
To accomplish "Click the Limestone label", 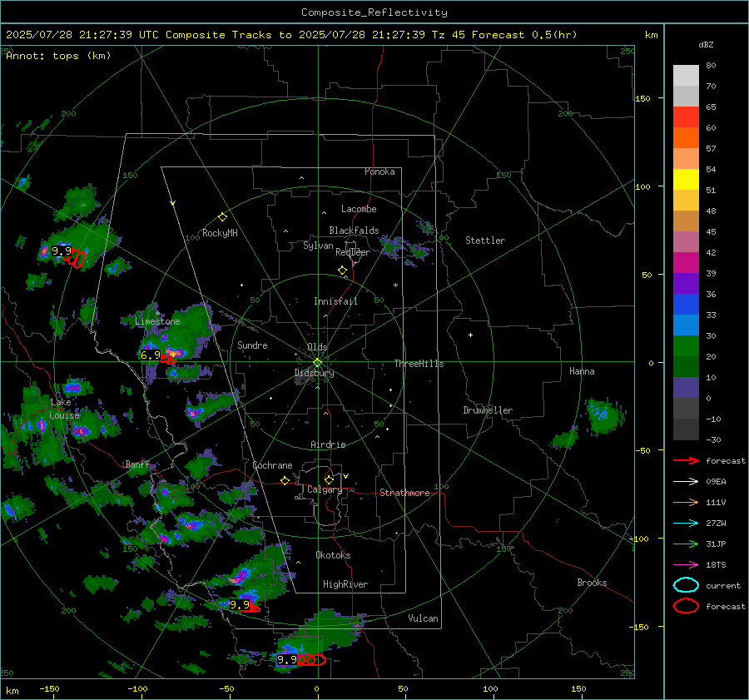I will [157, 321].
